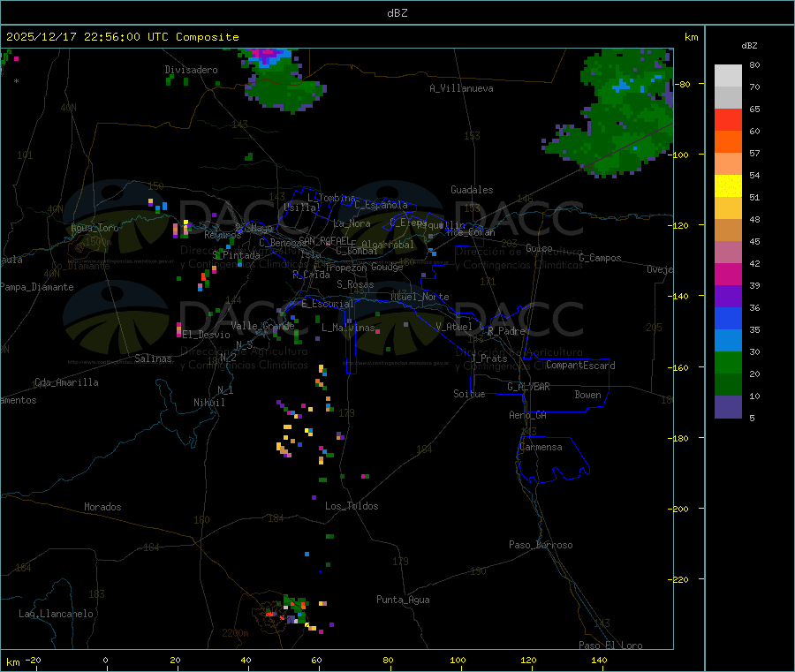Viewport: 795px width, 672px height.
Task: Click the R_Padre label
Action: (x=506, y=331)
